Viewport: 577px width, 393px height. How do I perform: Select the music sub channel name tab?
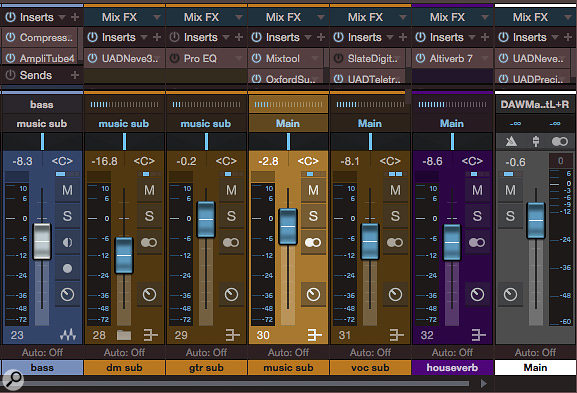point(288,368)
